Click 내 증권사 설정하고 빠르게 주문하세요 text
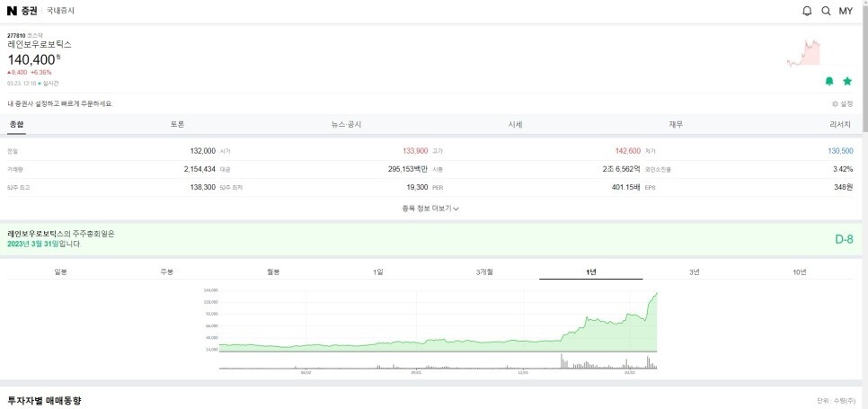This screenshot has height=409, width=868. (60, 103)
